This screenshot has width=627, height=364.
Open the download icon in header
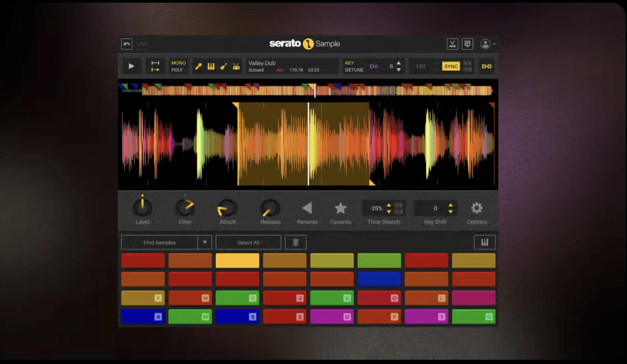(x=452, y=44)
